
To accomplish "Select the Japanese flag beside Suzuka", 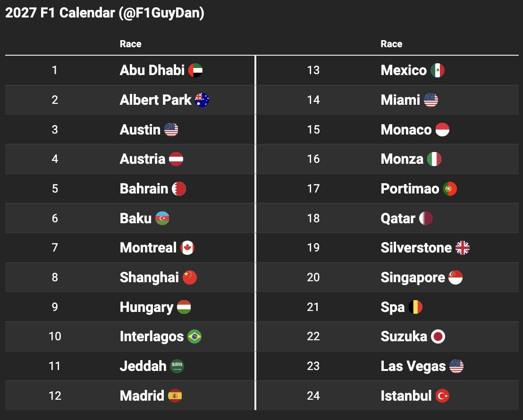I will click(438, 336).
